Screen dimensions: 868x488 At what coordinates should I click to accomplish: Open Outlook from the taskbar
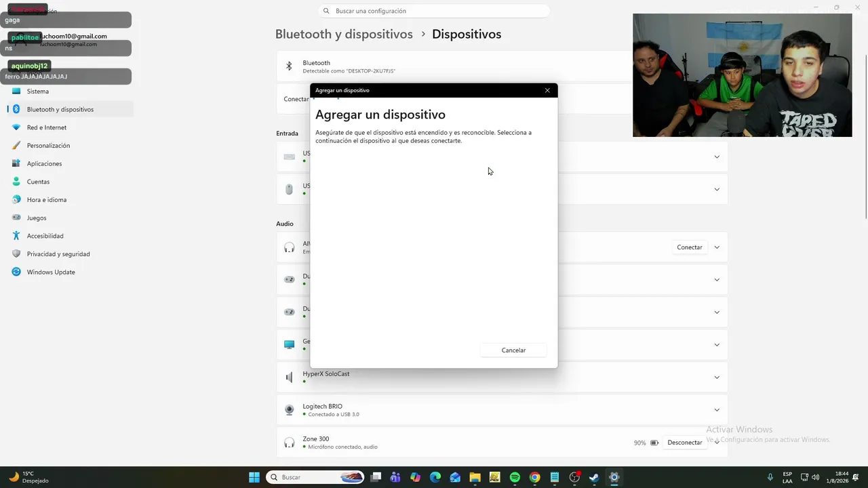coord(455,477)
